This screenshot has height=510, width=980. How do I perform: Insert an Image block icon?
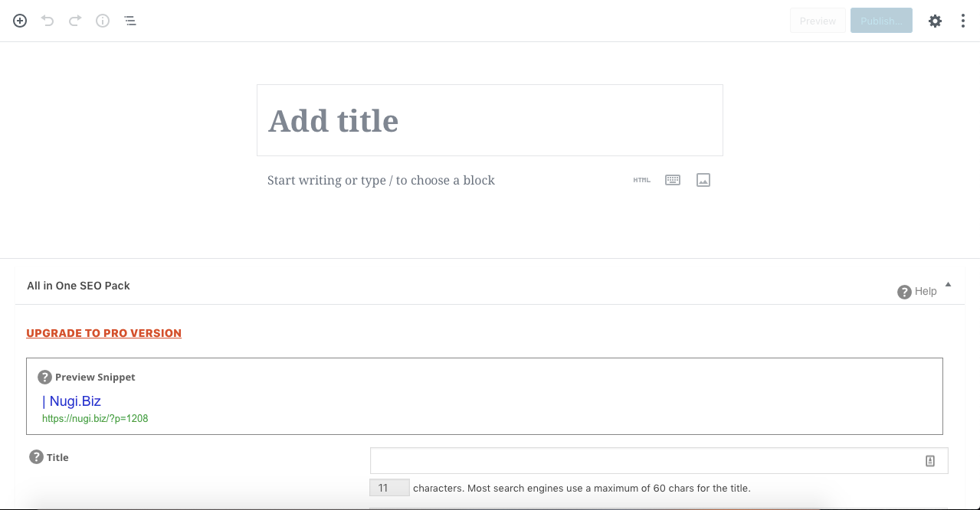pos(703,180)
